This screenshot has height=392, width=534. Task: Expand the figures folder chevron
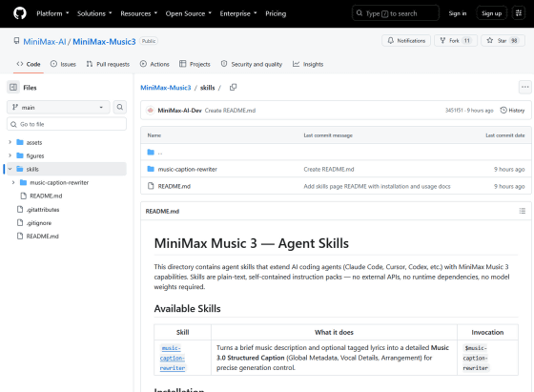[x=10, y=155]
